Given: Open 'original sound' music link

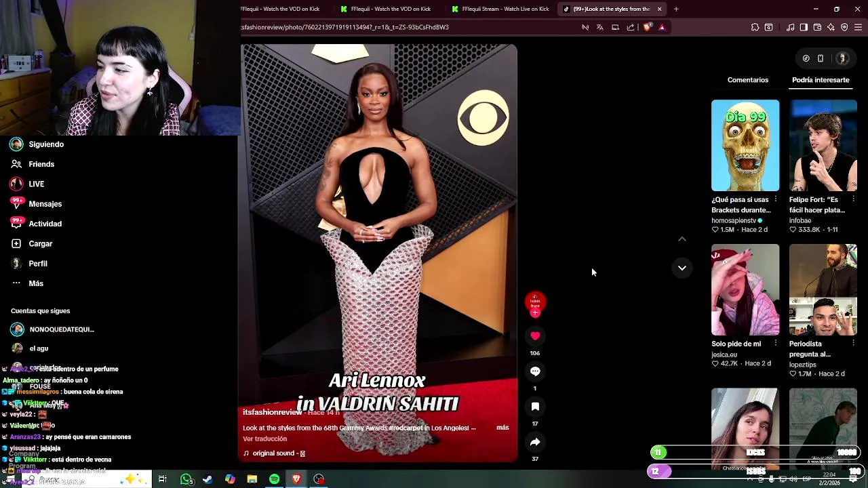Looking at the screenshot, I should [274, 453].
